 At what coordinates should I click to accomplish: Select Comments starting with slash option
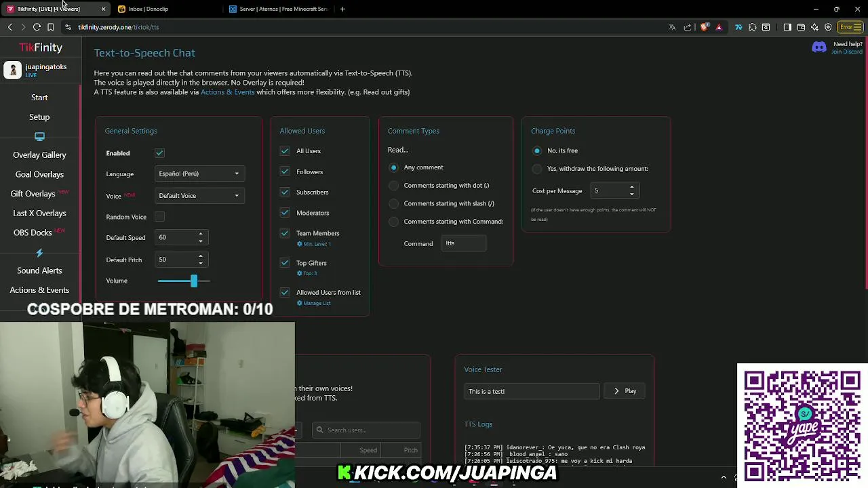point(393,203)
